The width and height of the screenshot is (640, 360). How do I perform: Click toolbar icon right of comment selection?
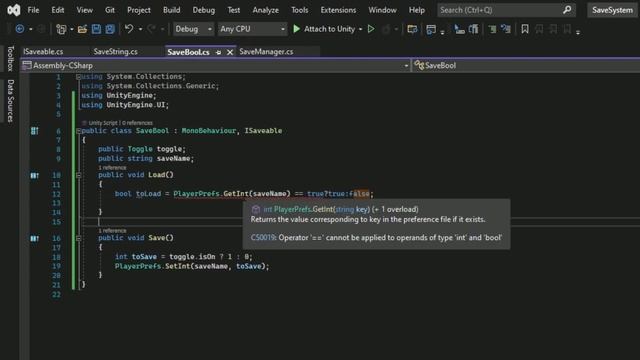[x=473, y=29]
